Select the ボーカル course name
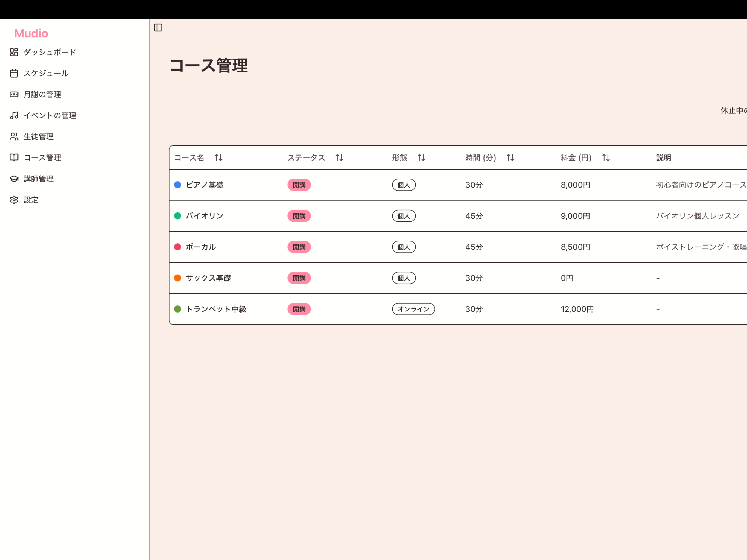This screenshot has height=560, width=747. pyautogui.click(x=201, y=247)
